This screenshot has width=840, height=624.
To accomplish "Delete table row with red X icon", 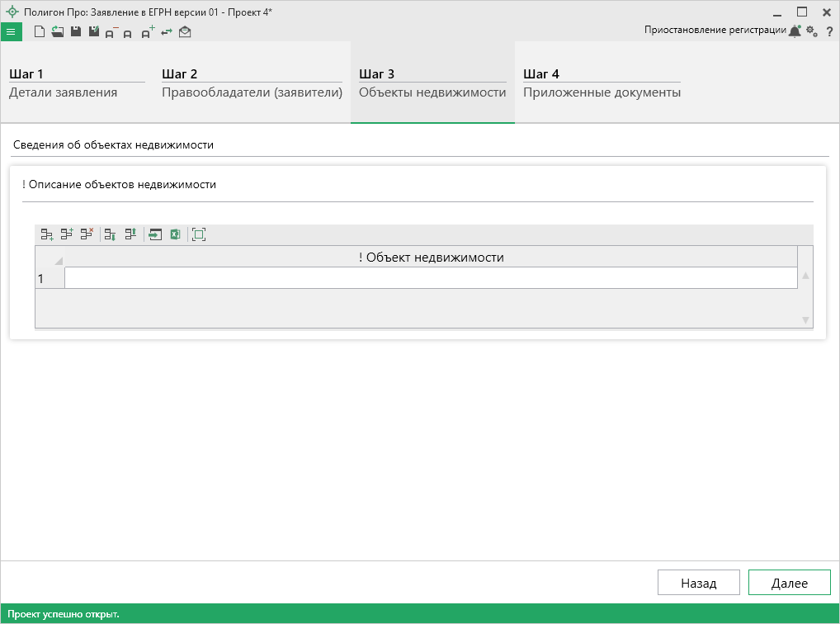I will click(x=87, y=234).
